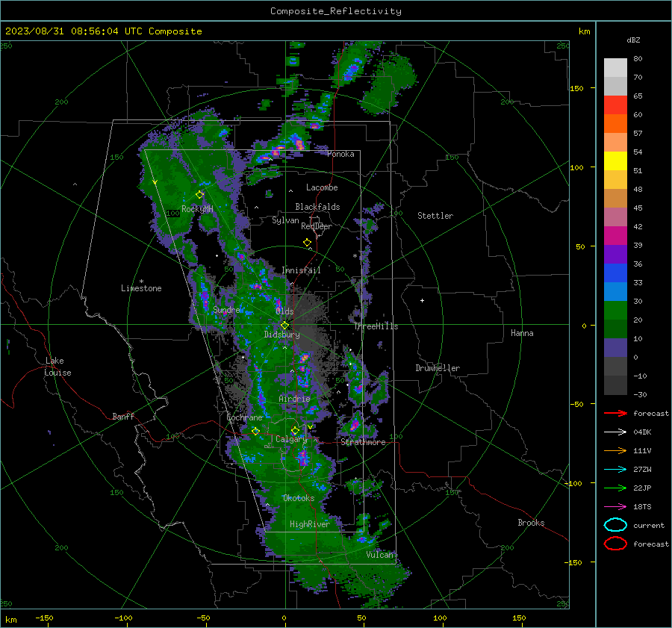Screen dimensions: 672x628
Task: Click the Limestone location label
Action: coord(141,288)
